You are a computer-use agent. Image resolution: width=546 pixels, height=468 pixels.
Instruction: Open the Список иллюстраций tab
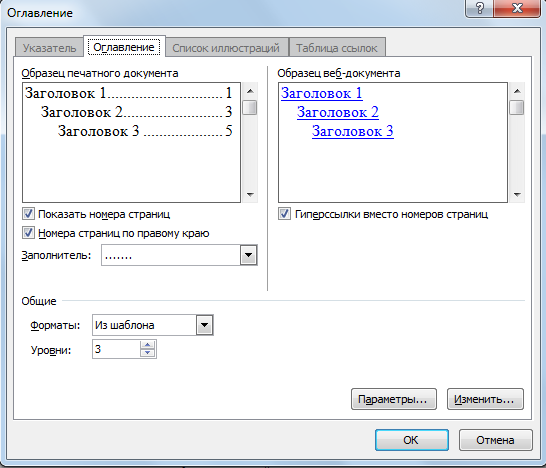226,47
